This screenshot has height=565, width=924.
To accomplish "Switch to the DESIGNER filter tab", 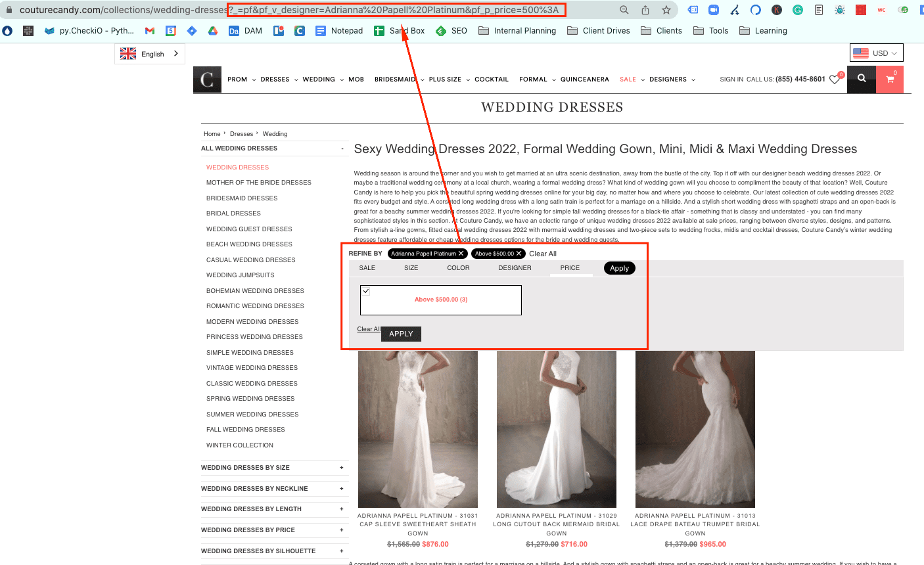I will (515, 267).
